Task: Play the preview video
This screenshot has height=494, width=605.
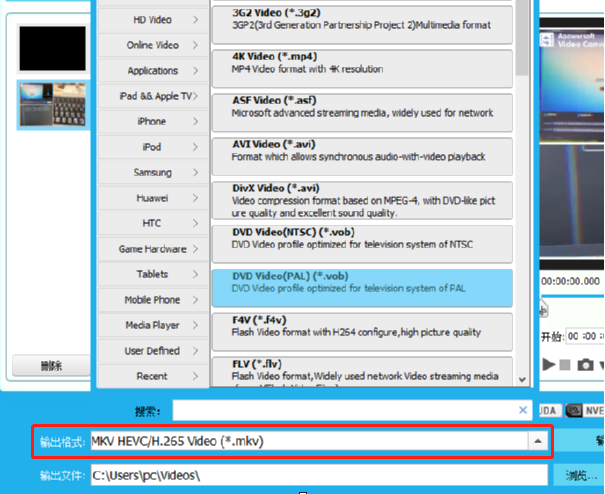Action: tap(548, 365)
